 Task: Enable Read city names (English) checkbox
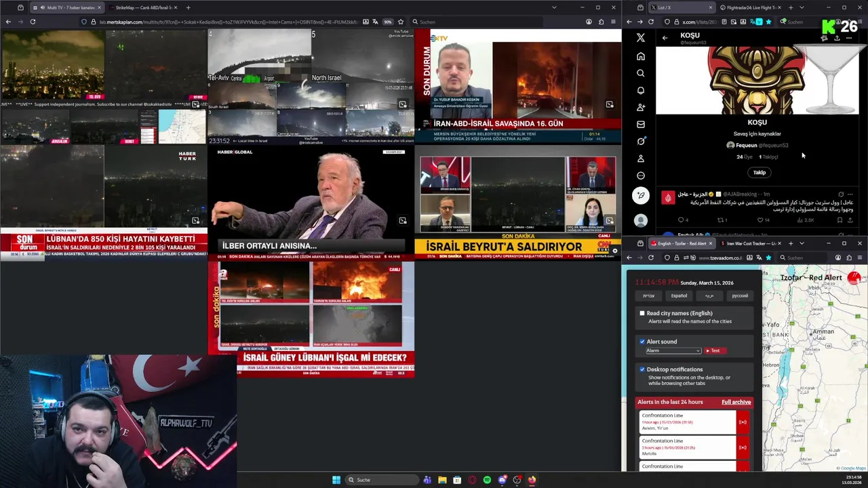click(642, 313)
